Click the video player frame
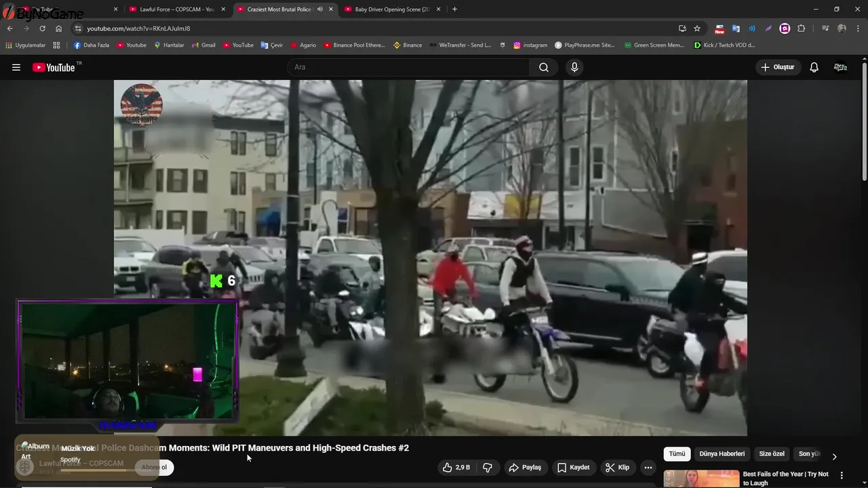The image size is (868, 488). point(431,258)
